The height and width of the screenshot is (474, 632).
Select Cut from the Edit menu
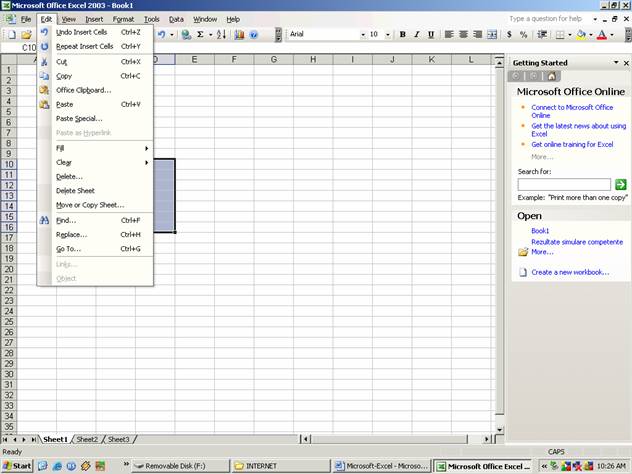(x=95, y=62)
